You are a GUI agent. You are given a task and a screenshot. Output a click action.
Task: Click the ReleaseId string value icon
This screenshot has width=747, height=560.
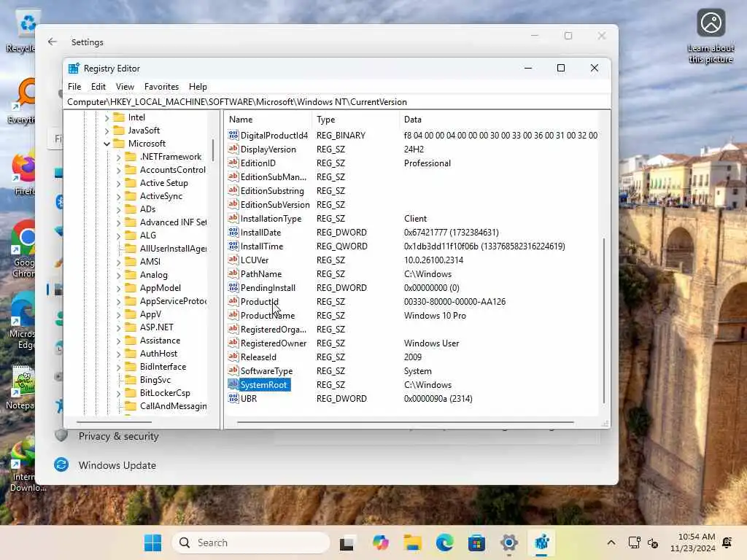[233, 357]
